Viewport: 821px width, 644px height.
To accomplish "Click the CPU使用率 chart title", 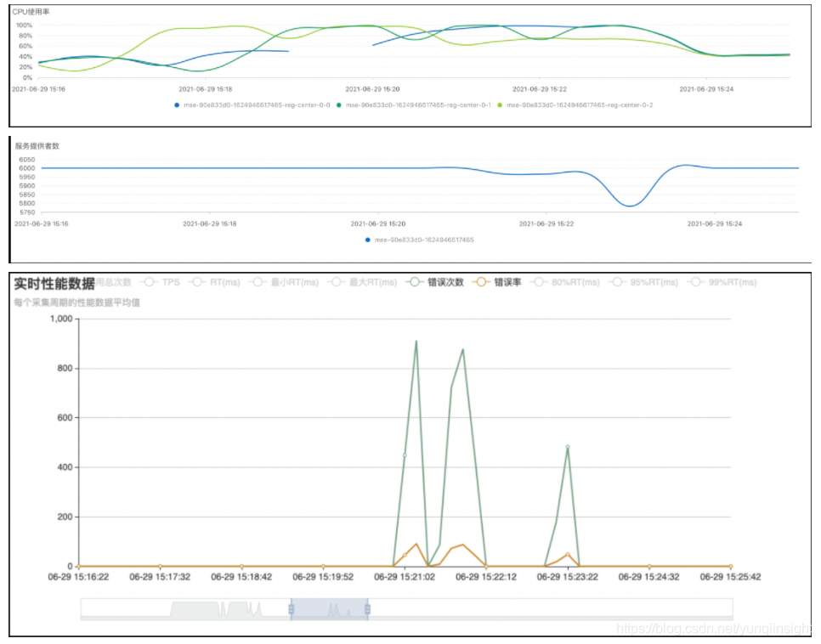I will [x=31, y=12].
